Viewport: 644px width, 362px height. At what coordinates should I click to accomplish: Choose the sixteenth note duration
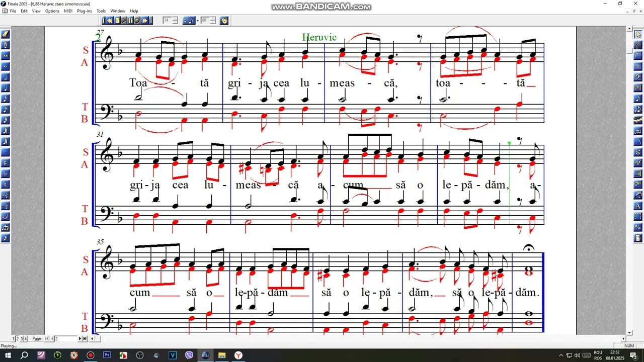coord(6,110)
